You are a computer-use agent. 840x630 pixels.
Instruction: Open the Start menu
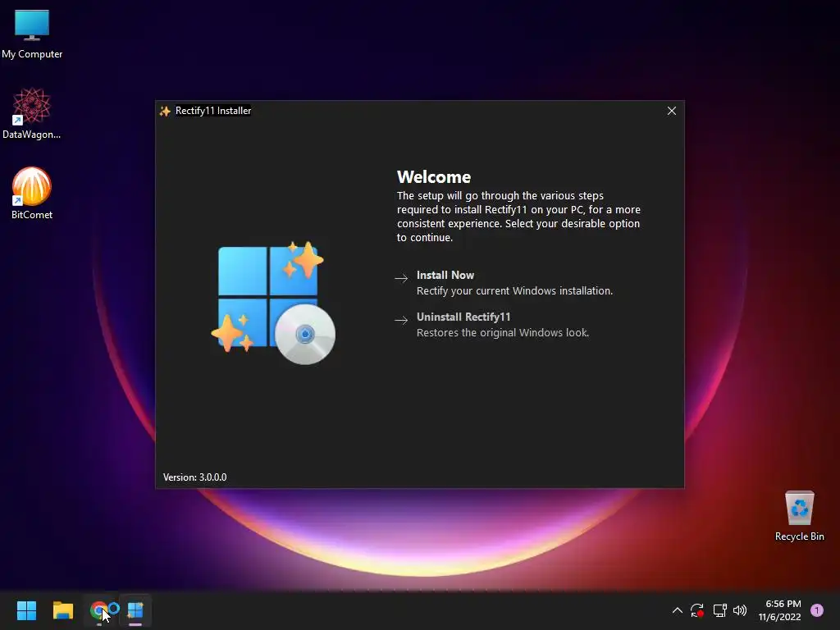pyautogui.click(x=26, y=610)
